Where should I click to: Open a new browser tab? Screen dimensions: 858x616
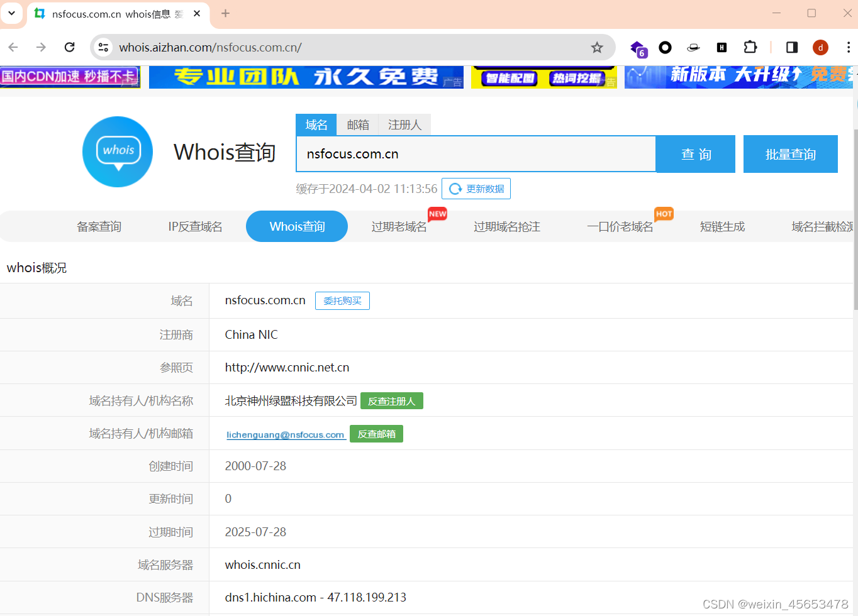225,13
